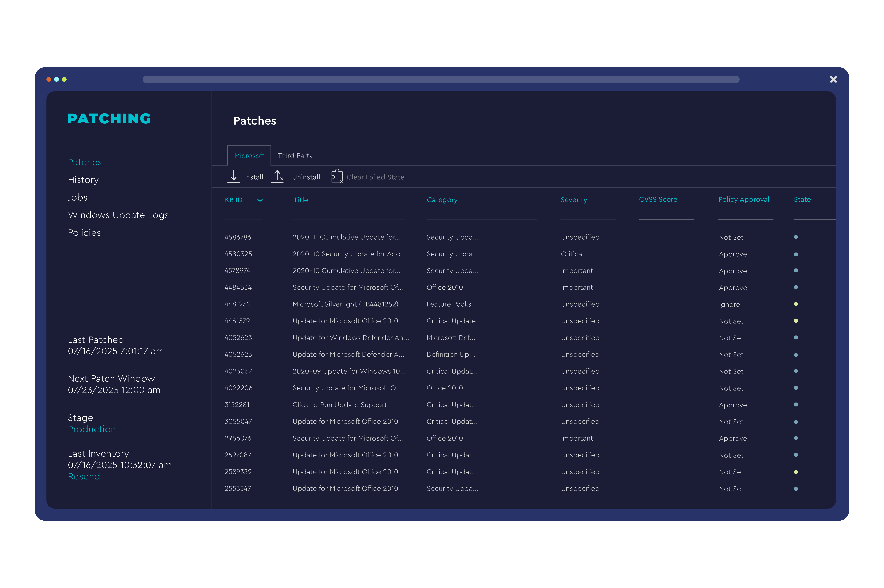Click the yellow state dot for KB 4481252
Image resolution: width=884 pixels, height=588 pixels.
point(796,304)
